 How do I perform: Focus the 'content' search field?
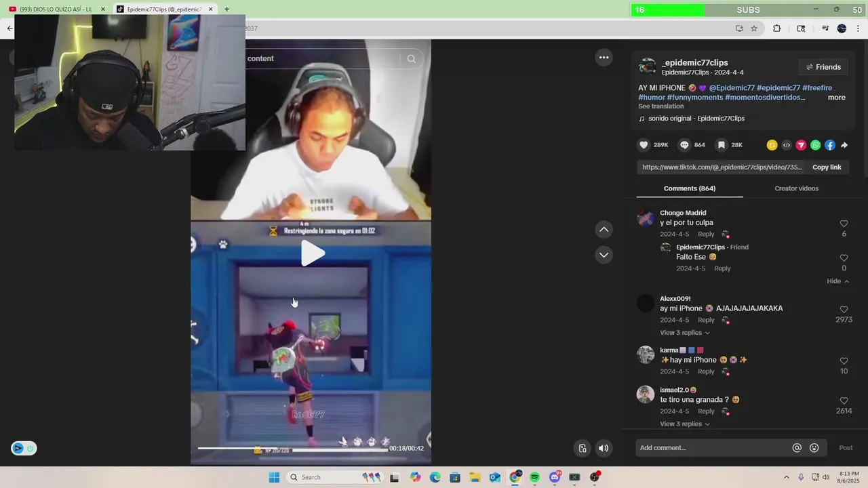[x=322, y=59]
